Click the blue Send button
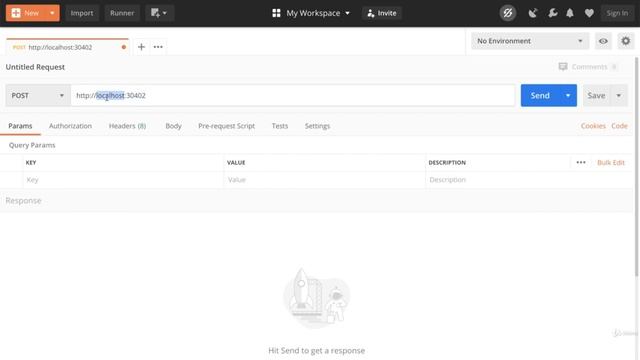Image resolution: width=640 pixels, height=360 pixels. point(540,96)
